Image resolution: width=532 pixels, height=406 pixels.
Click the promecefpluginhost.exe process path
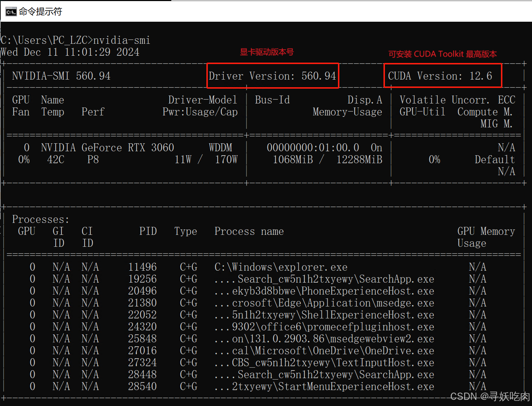324,327
